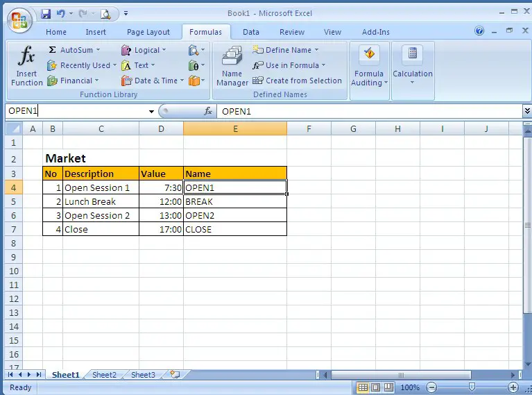The image size is (532, 395).
Task: Switch to the Home tab
Action: pyautogui.click(x=56, y=32)
